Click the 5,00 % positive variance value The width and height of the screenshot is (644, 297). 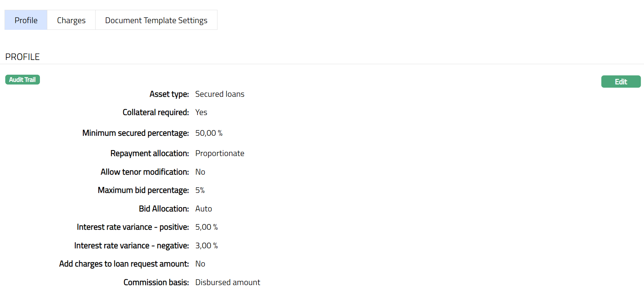point(206,227)
